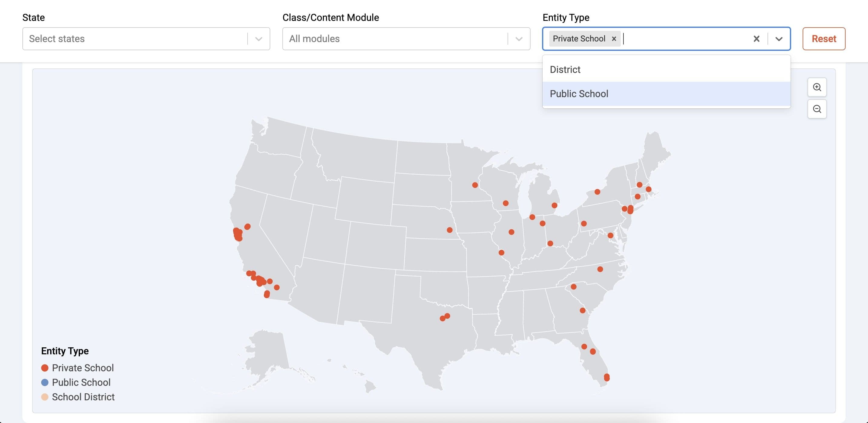The width and height of the screenshot is (868, 423).
Task: Click the map marker in Nebraska
Action: click(449, 230)
